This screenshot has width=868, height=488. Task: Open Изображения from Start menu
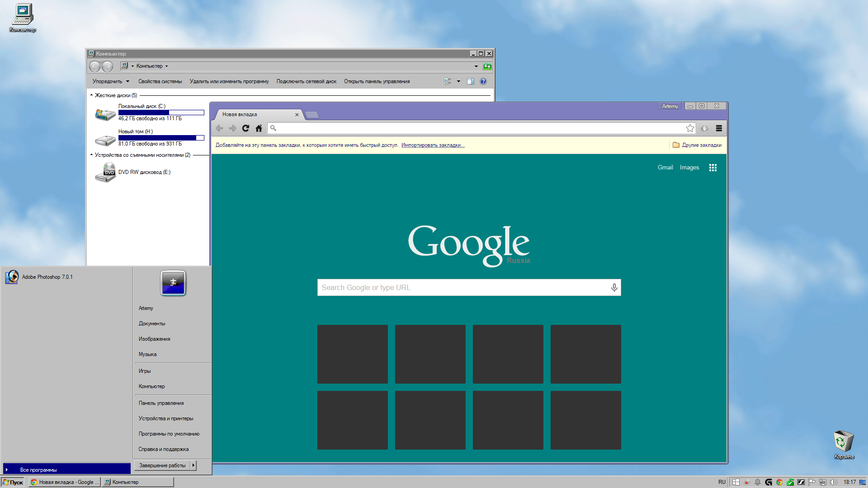point(154,339)
